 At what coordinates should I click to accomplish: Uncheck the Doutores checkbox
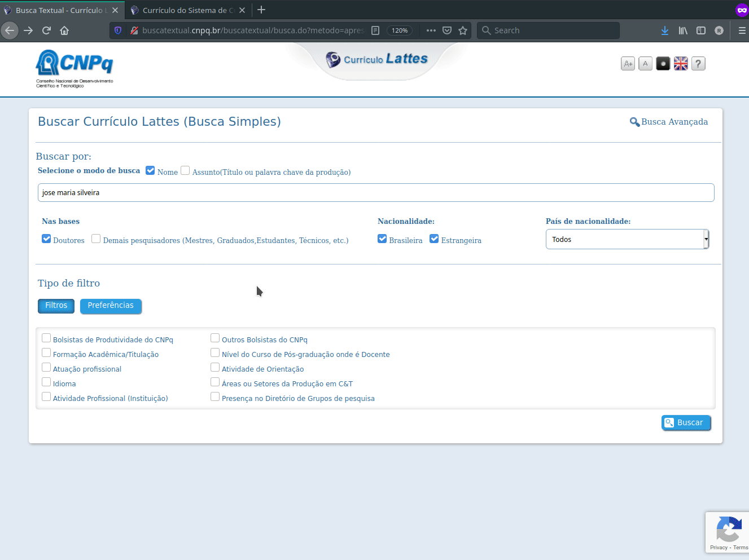point(46,239)
